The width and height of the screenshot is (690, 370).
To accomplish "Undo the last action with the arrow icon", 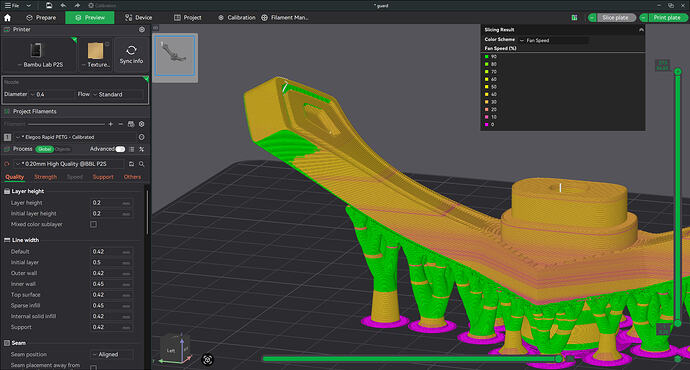I will (x=63, y=5).
